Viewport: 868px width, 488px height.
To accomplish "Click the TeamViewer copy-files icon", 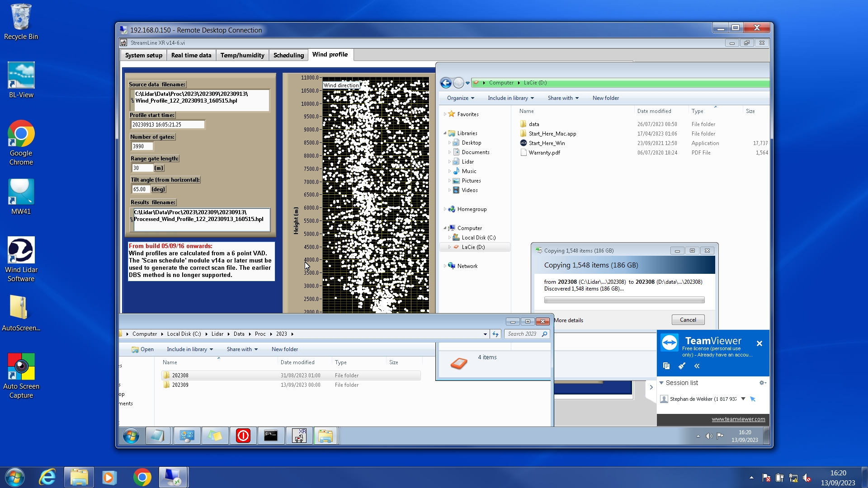I will [x=666, y=366].
